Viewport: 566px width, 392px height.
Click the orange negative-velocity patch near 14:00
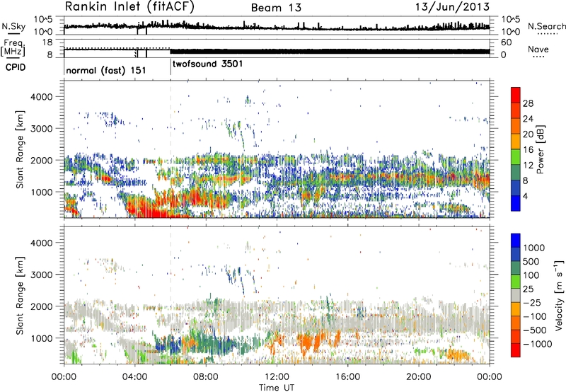(x=310, y=342)
